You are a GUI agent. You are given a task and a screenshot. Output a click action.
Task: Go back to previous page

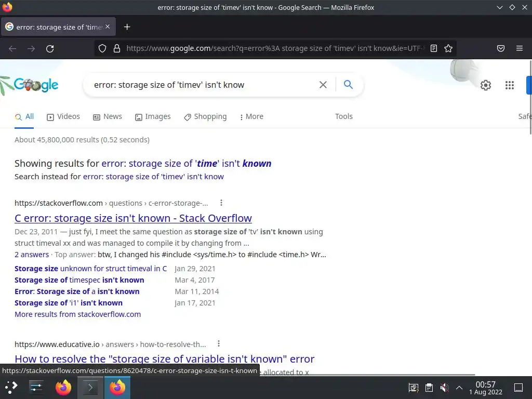[x=12, y=48]
